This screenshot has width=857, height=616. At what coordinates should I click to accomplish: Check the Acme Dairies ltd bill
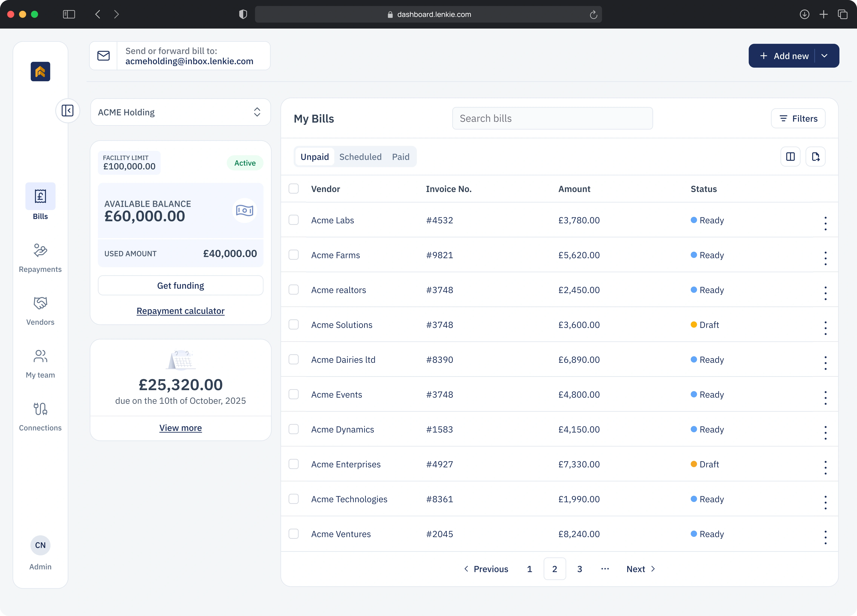[294, 359]
